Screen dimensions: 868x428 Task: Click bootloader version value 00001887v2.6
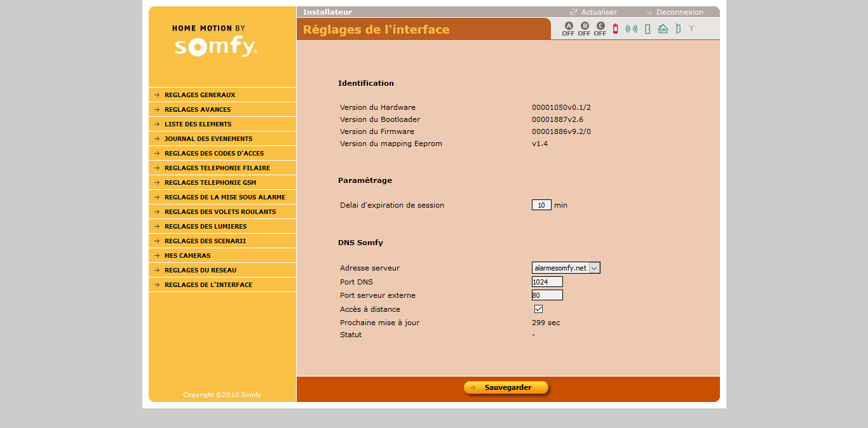click(x=557, y=119)
